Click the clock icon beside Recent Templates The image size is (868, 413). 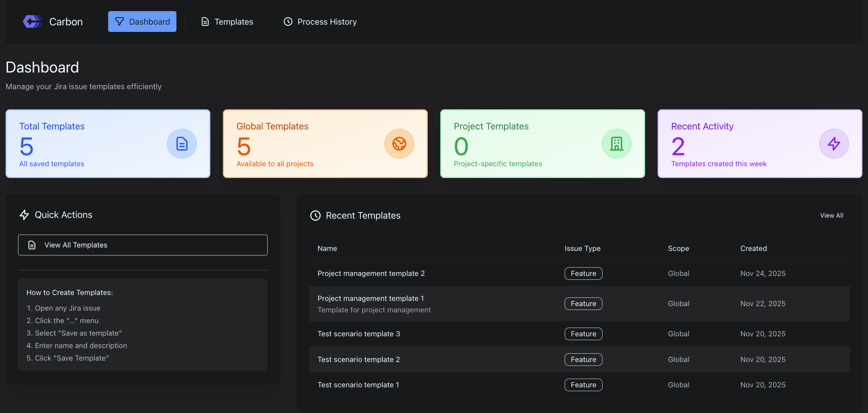(315, 216)
